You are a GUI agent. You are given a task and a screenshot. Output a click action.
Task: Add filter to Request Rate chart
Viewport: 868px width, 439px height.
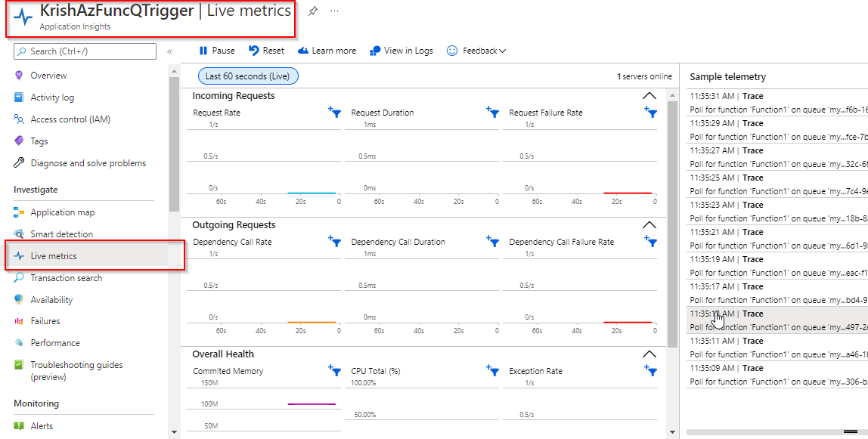click(333, 113)
